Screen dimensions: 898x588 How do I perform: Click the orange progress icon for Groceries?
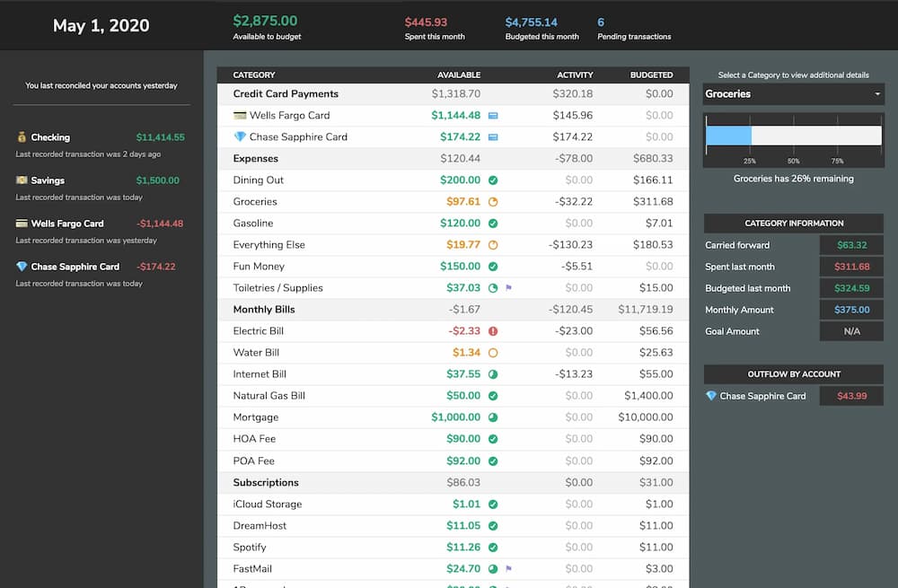point(492,202)
